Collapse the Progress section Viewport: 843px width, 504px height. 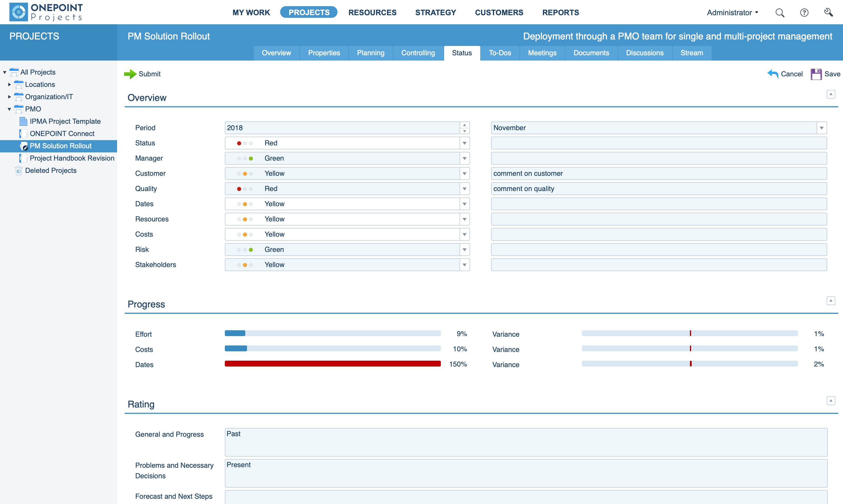[x=831, y=301]
